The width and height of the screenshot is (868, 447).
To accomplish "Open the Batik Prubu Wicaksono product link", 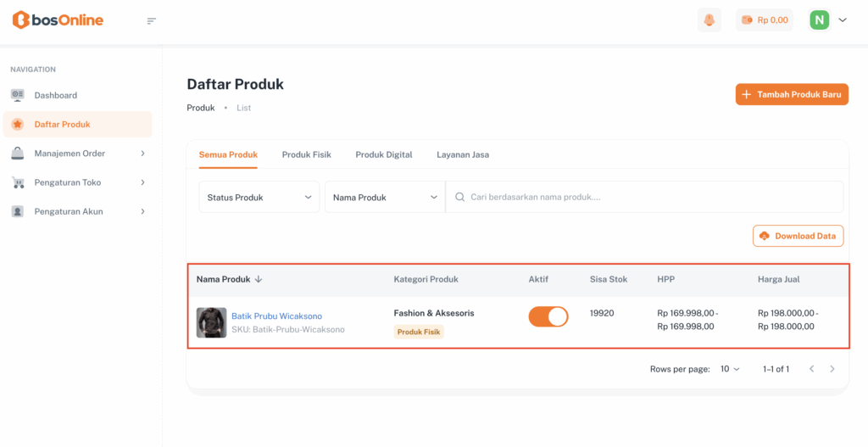I will [276, 316].
